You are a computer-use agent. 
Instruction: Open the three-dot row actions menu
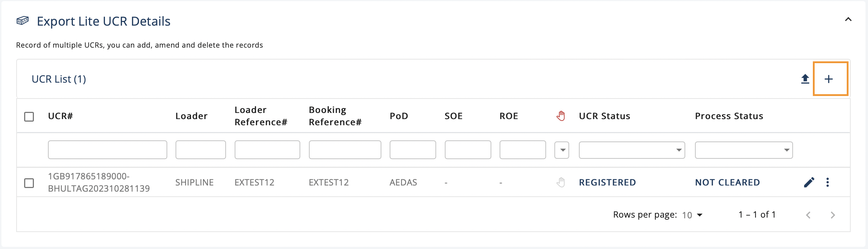point(828,182)
